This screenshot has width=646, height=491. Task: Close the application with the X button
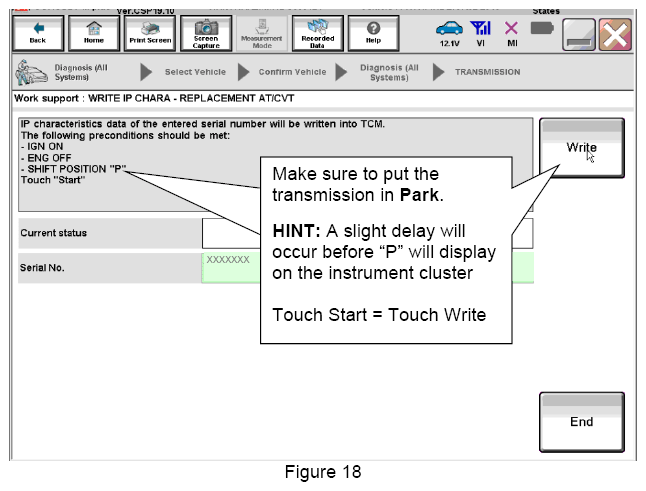tap(615, 35)
